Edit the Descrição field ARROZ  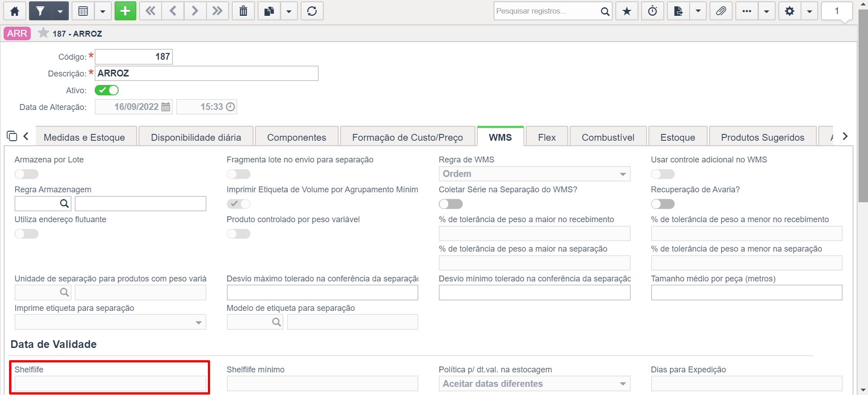[x=206, y=73]
